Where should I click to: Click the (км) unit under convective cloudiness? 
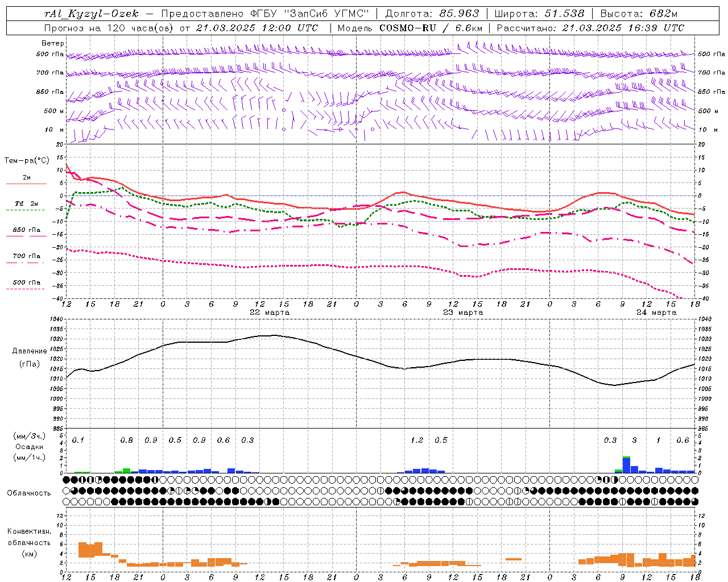(29, 554)
